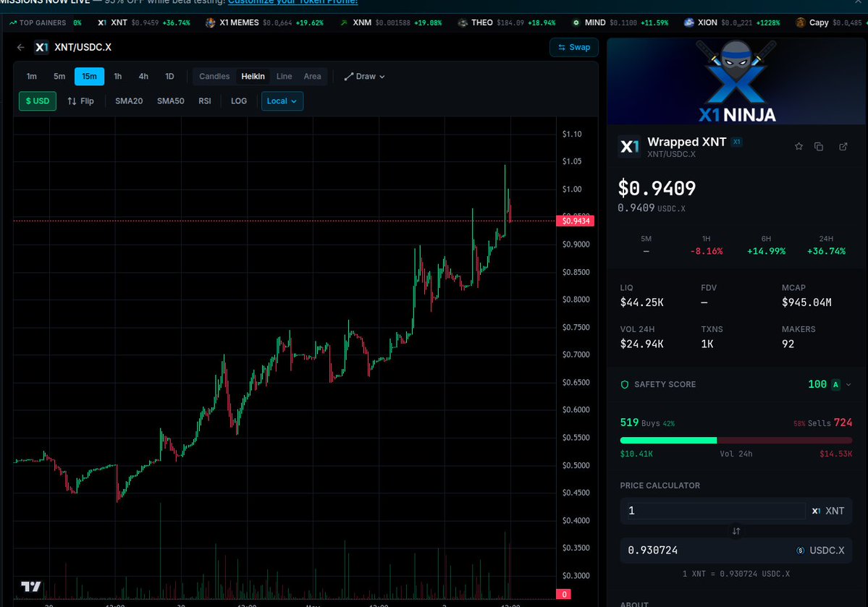Choose Area chart style
This screenshot has width=868, height=607.
[x=312, y=77]
